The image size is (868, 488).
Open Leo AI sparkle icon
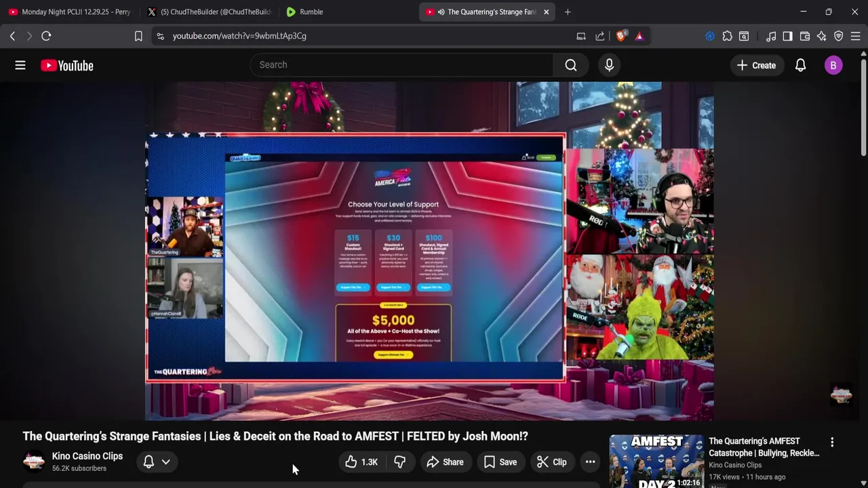(x=822, y=36)
